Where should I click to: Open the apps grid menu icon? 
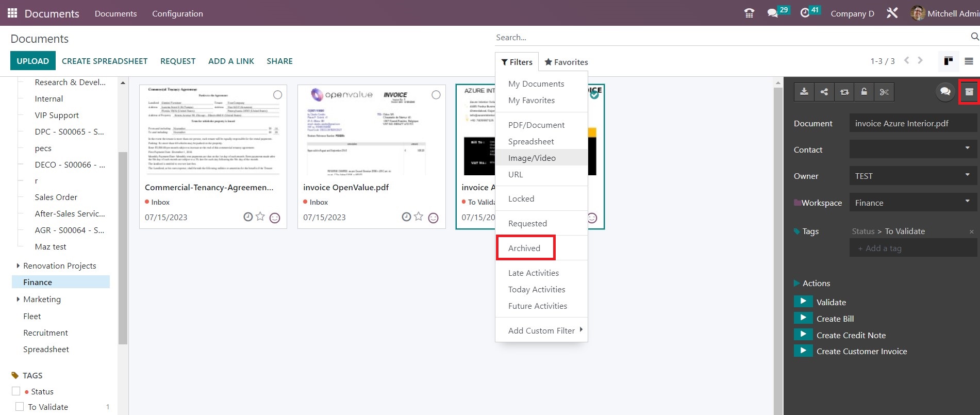12,13
